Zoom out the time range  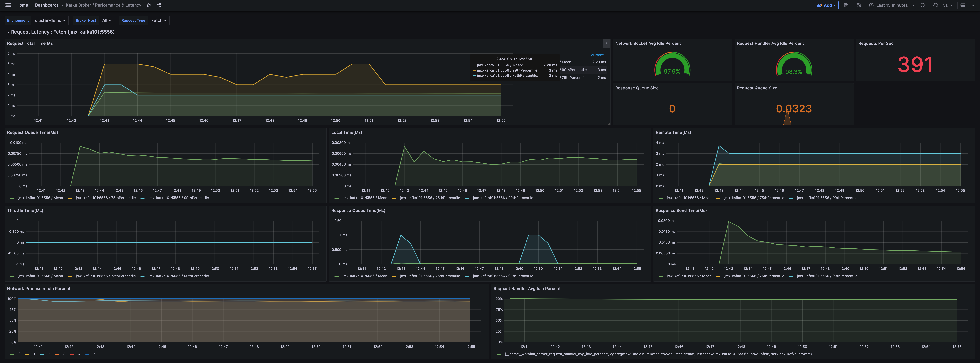pyautogui.click(x=922, y=5)
